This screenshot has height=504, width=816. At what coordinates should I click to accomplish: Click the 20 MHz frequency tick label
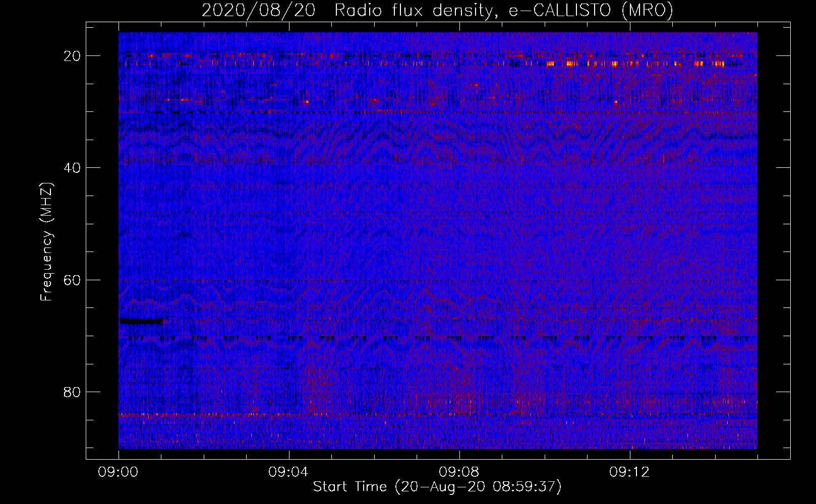click(x=72, y=56)
